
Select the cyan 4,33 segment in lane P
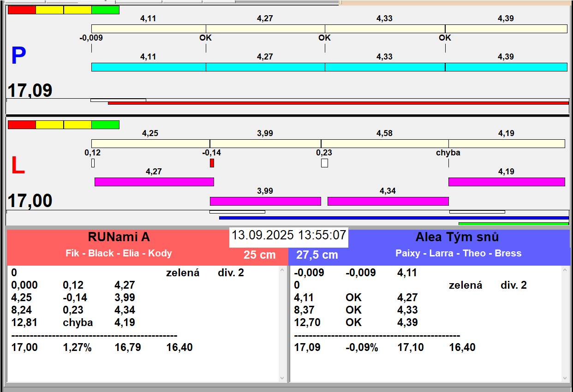385,67
